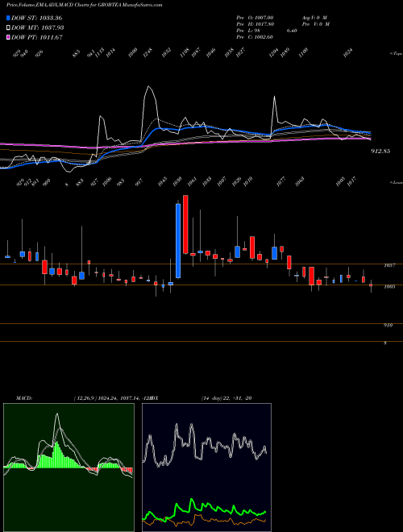The image size is (403, 532).
Task: Click the tallest red candlestick
Action: click(185, 224)
